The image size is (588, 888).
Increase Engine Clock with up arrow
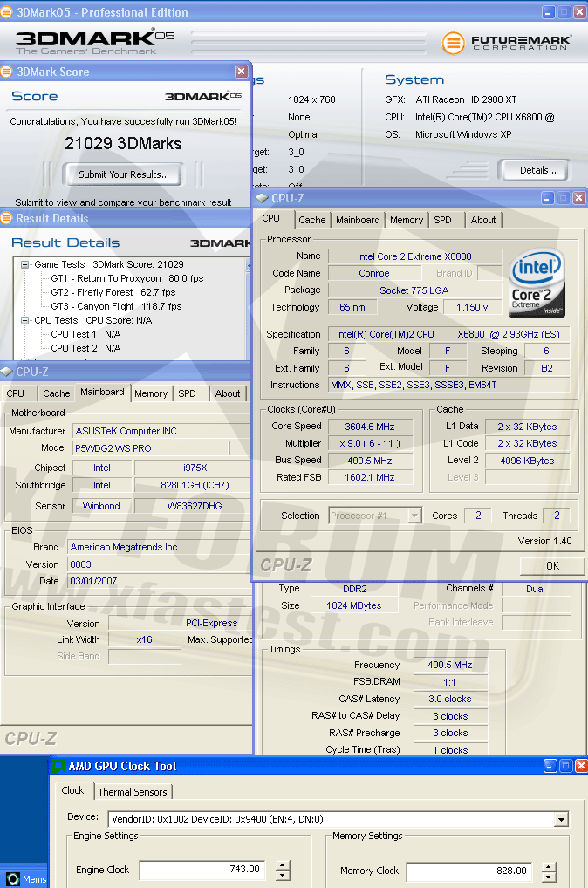coord(283,864)
